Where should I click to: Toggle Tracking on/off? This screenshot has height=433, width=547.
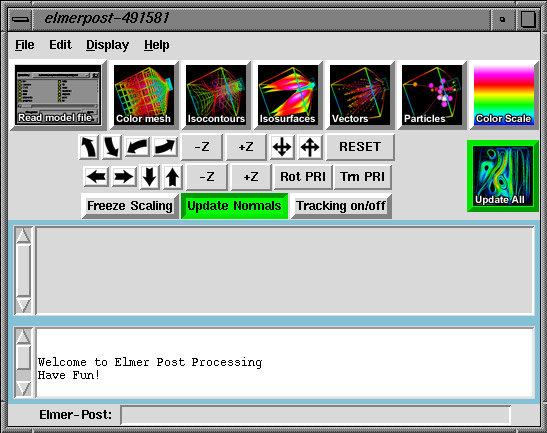pos(341,206)
